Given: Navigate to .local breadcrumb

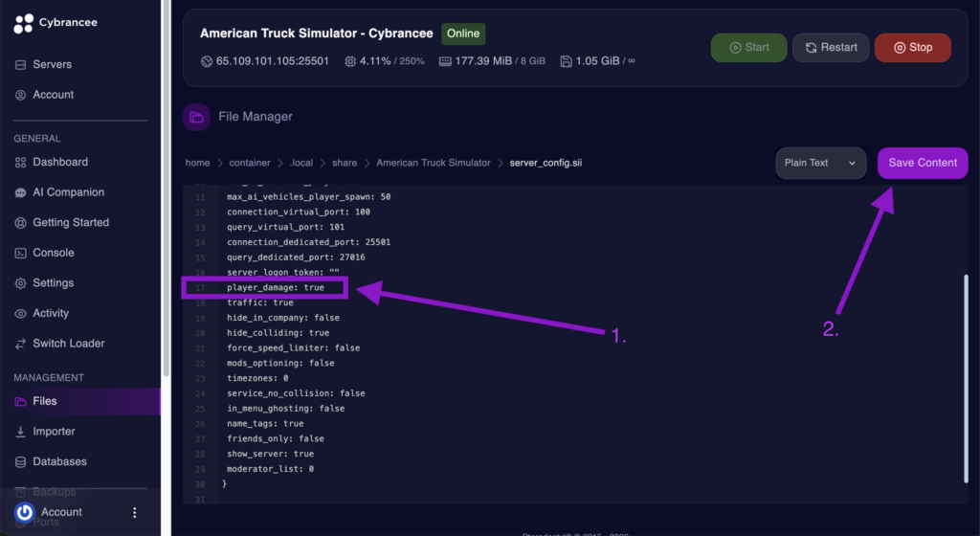Looking at the screenshot, I should [301, 163].
